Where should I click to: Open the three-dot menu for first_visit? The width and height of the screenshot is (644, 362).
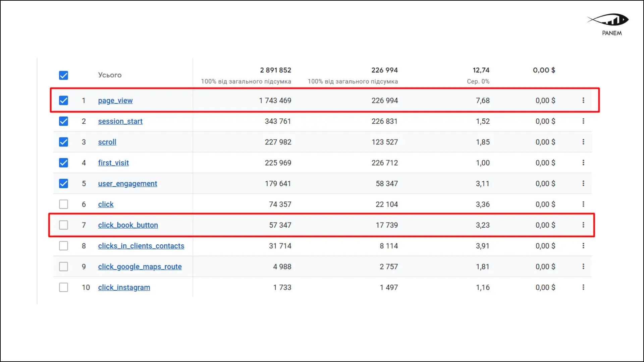[584, 163]
